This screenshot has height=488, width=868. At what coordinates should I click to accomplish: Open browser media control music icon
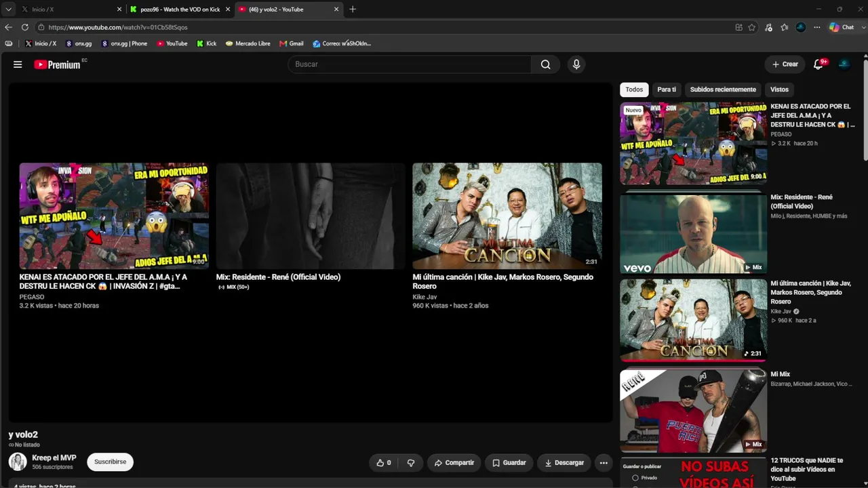pos(768,27)
